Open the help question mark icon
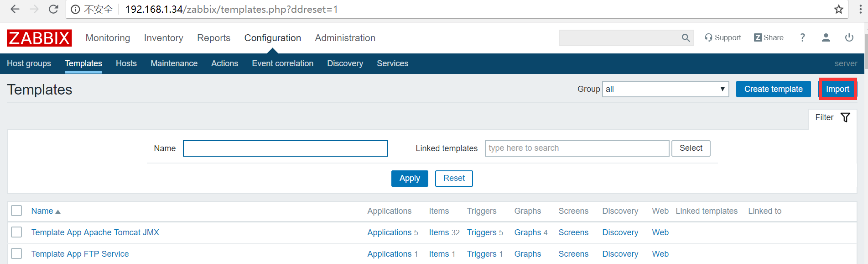868x264 pixels. (802, 37)
